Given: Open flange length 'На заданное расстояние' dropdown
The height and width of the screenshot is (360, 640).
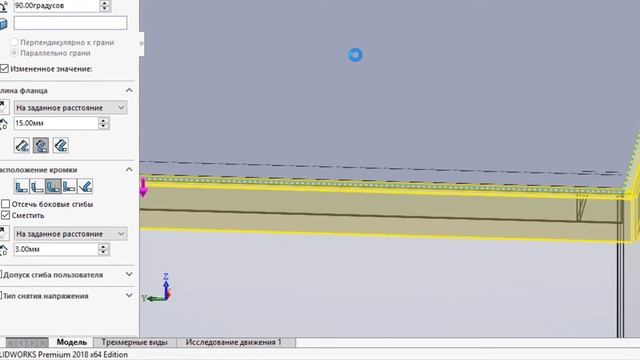Looking at the screenshot, I should tap(70, 108).
